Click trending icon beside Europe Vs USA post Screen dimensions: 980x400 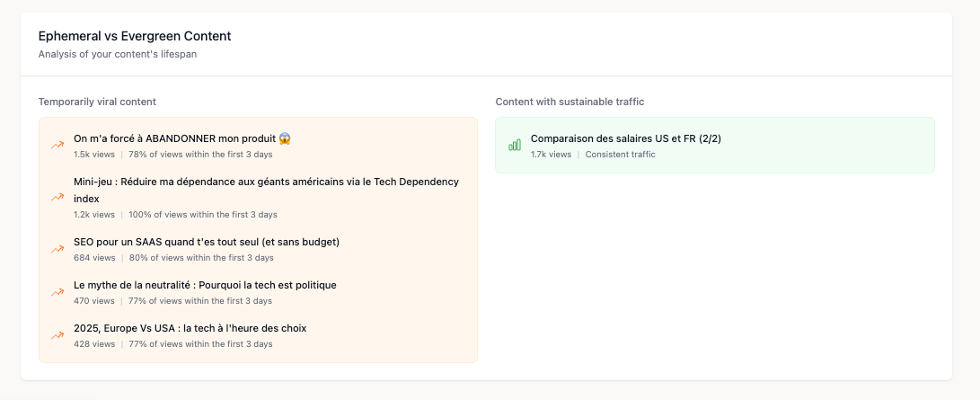click(x=57, y=334)
